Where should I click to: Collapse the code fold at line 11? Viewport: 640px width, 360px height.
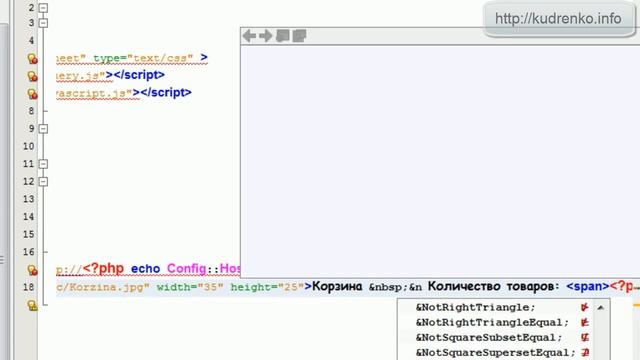pyautogui.click(x=43, y=164)
